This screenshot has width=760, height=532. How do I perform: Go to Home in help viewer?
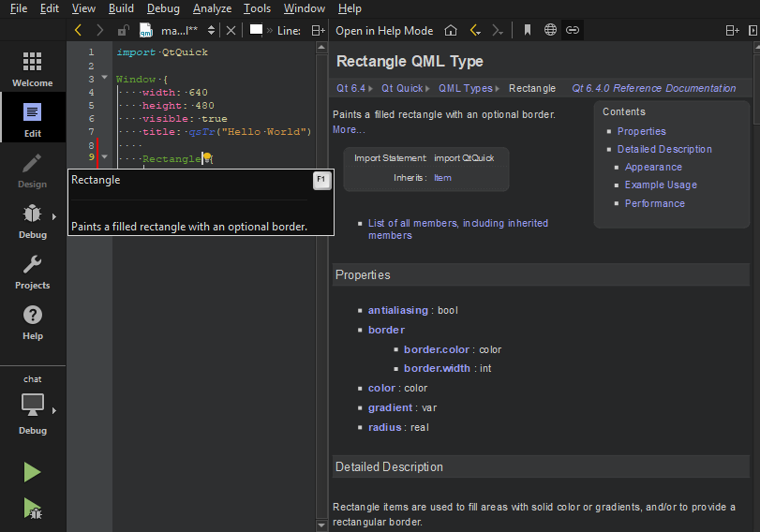tap(451, 30)
